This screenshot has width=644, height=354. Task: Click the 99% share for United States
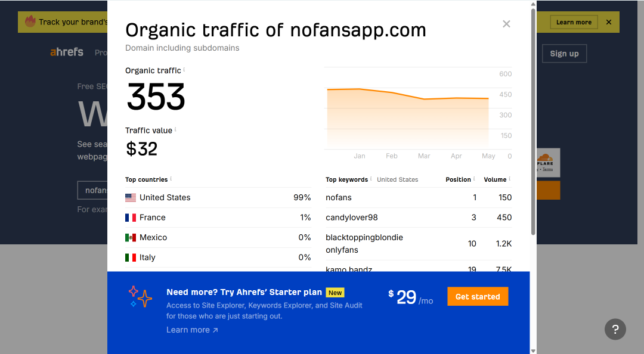pyautogui.click(x=302, y=197)
